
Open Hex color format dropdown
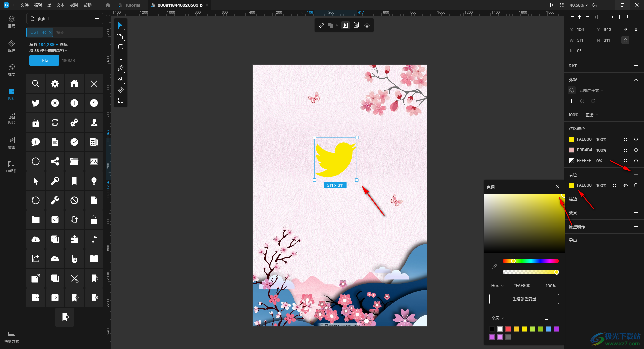point(497,286)
